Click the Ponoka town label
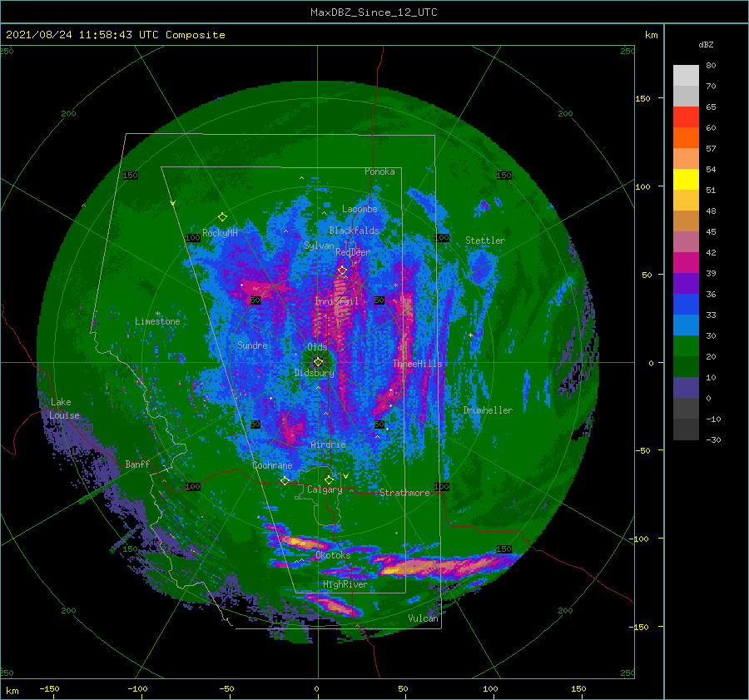 (379, 171)
